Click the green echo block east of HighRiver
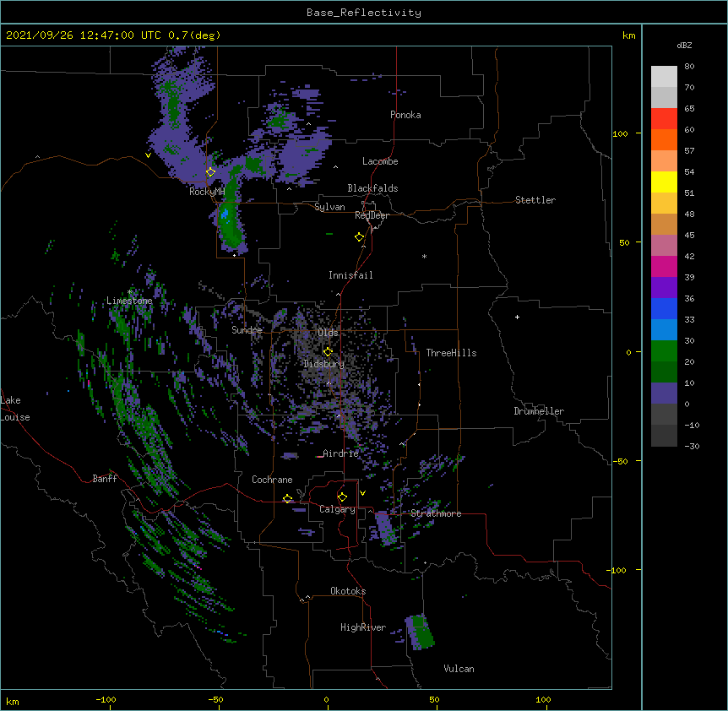Viewport: 728px width, 711px height. coord(420,632)
